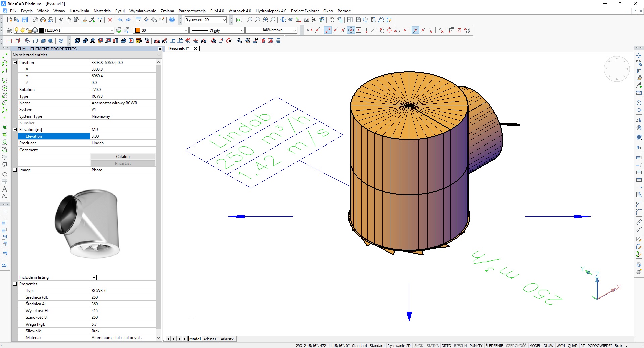Click the red X Delete icon

pos(110,20)
